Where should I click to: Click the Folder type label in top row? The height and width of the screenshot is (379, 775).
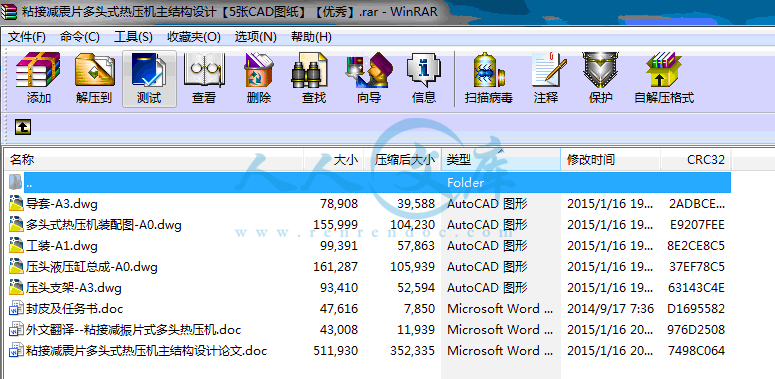click(x=466, y=183)
